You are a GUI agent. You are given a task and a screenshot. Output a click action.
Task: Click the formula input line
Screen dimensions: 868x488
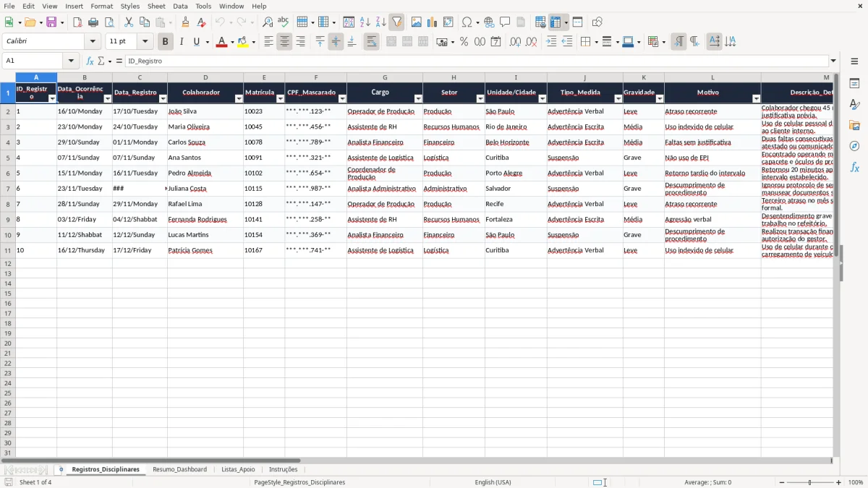477,61
